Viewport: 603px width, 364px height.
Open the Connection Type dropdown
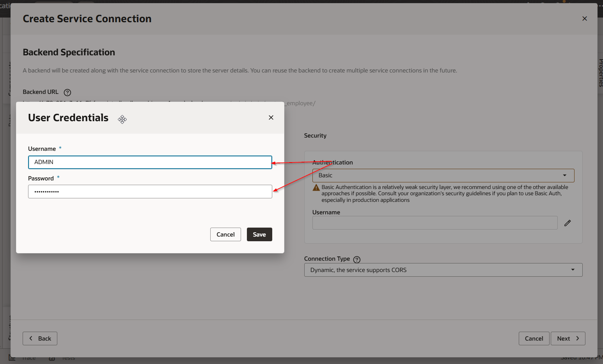(443, 270)
